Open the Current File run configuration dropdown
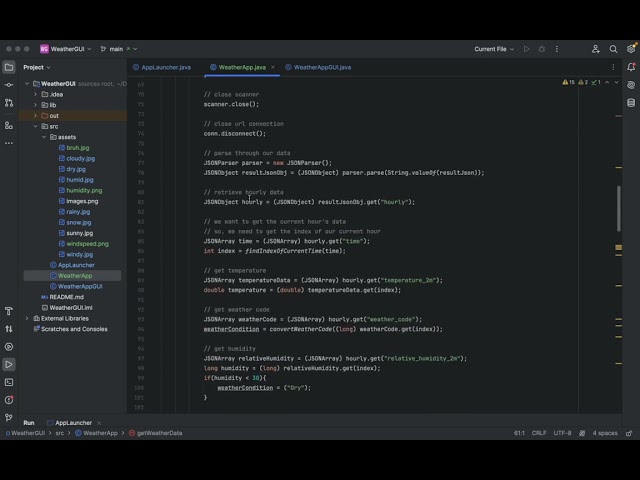Screen dimensions: 640x480 click(x=494, y=49)
